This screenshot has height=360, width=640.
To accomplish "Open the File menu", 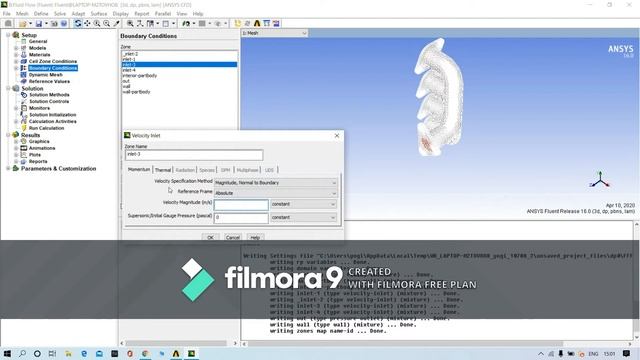I will (x=7, y=13).
